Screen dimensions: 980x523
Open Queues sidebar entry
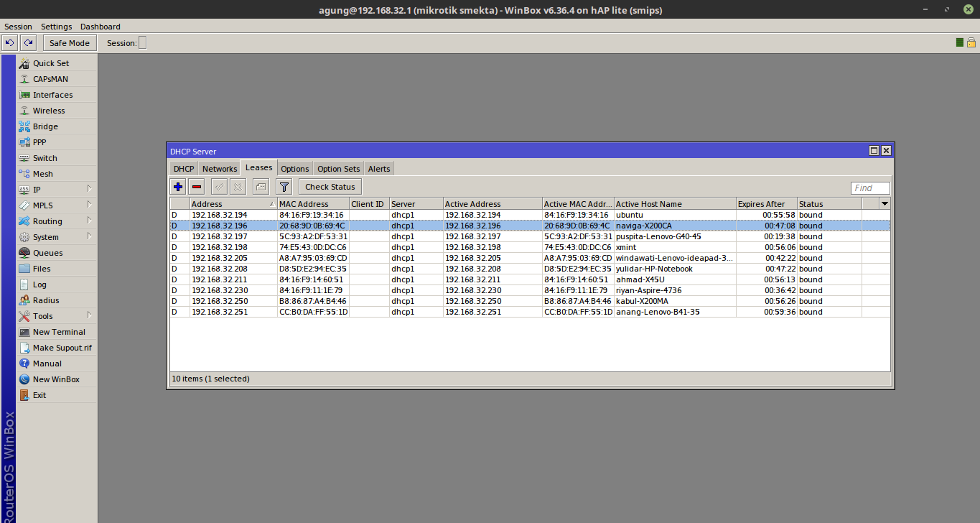pos(57,253)
